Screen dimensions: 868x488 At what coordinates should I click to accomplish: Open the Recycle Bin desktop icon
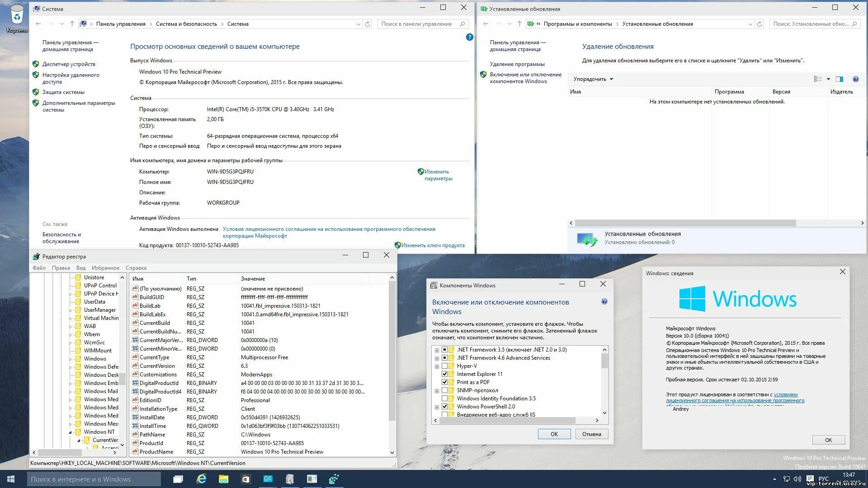pos(17,19)
